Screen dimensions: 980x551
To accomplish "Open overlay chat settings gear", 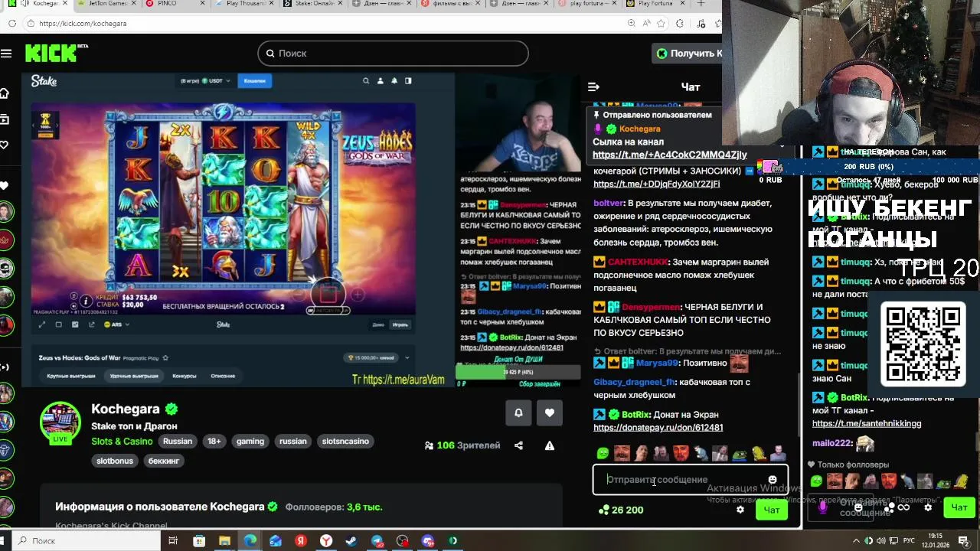I will (928, 507).
